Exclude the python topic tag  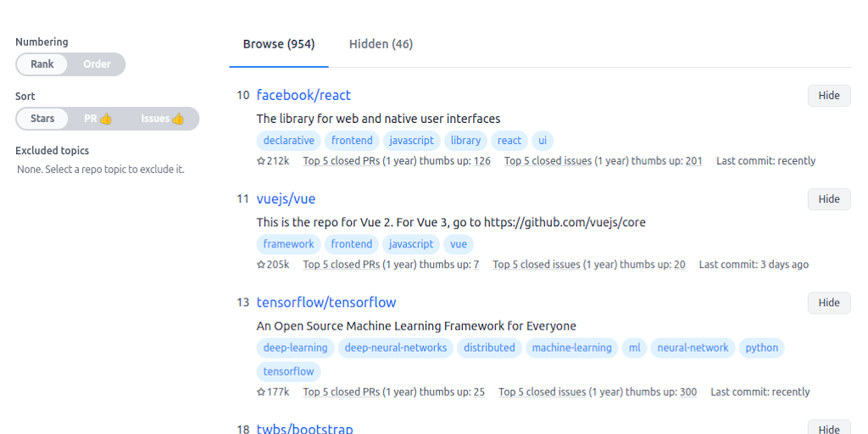762,348
